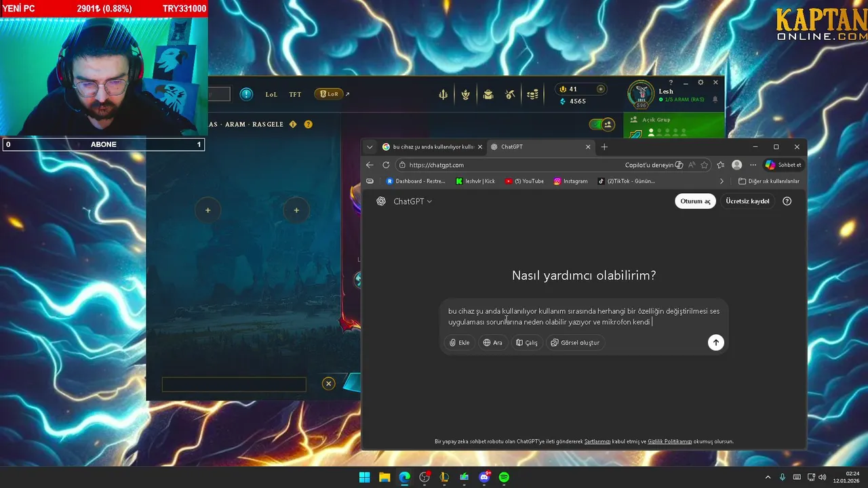Click Copilot'u deneyin in address bar
The image size is (868, 488).
[654, 165]
